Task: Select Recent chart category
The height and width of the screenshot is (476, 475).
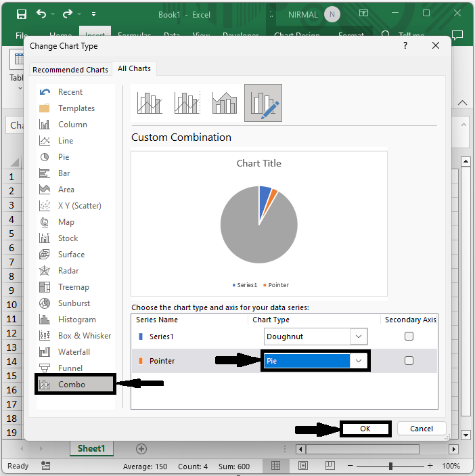Action: 75,92
